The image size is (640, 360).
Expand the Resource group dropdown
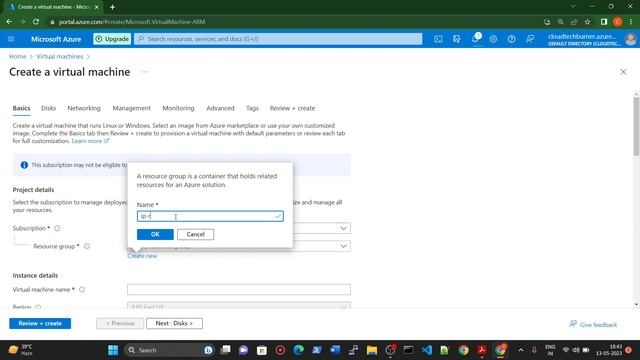tap(343, 246)
